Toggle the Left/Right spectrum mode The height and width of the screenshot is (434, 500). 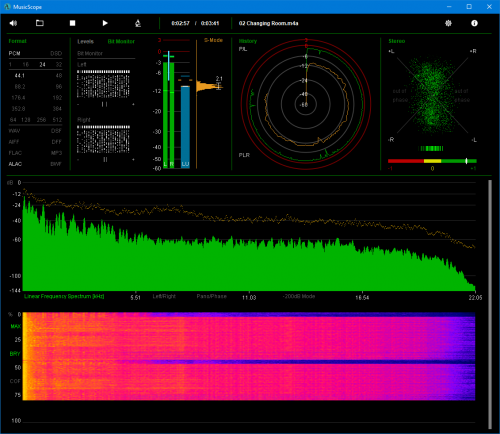pyautogui.click(x=164, y=296)
